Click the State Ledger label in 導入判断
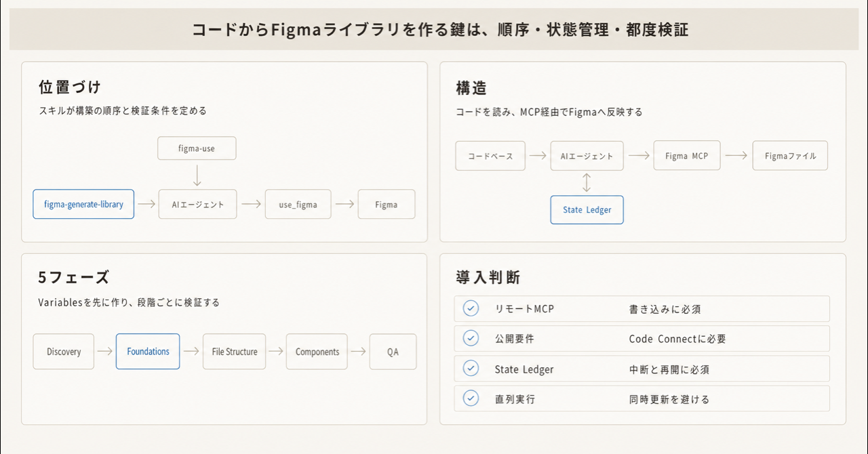868x454 pixels. tap(524, 369)
